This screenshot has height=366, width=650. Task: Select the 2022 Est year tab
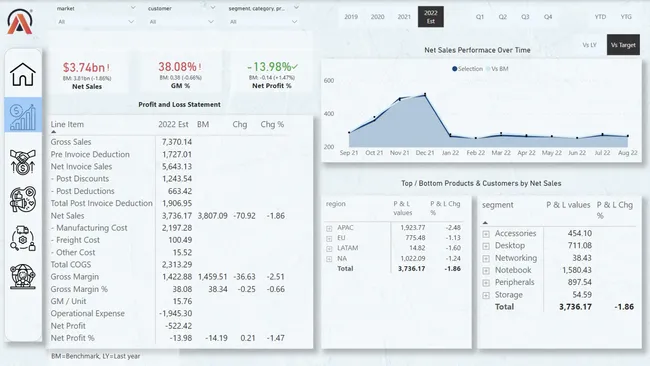tap(431, 17)
